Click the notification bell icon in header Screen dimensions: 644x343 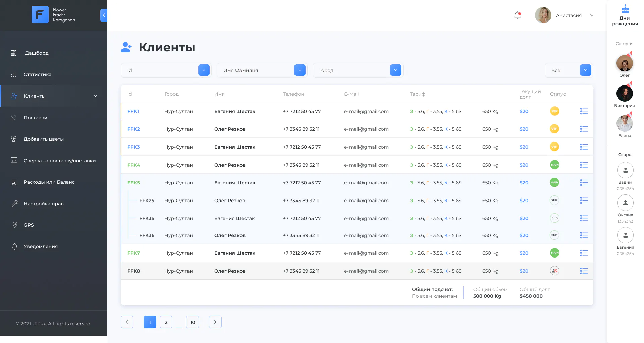(x=517, y=15)
